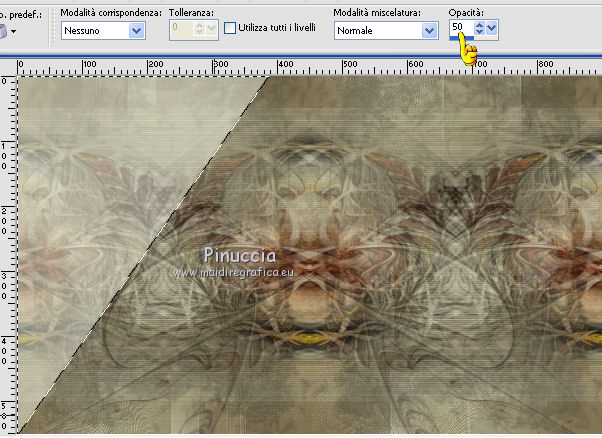Screen dimensions: 602x438
Task: Open the Tolleranza slider dropdown arrow
Action: point(211,28)
